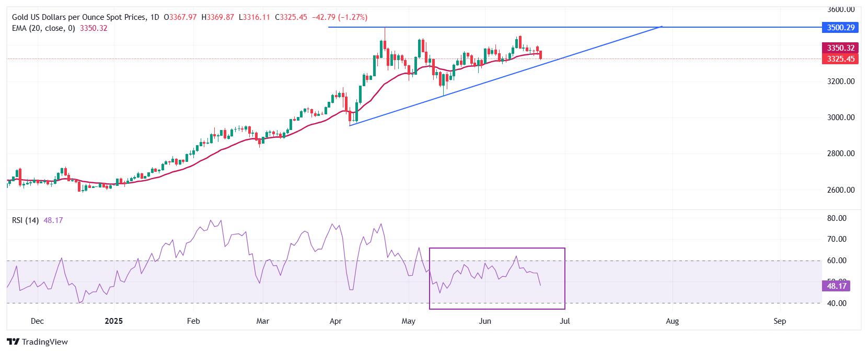This screenshot has height=353, width=868.
Task: Select the RSI (14) indicator legend
Action: click(x=25, y=220)
